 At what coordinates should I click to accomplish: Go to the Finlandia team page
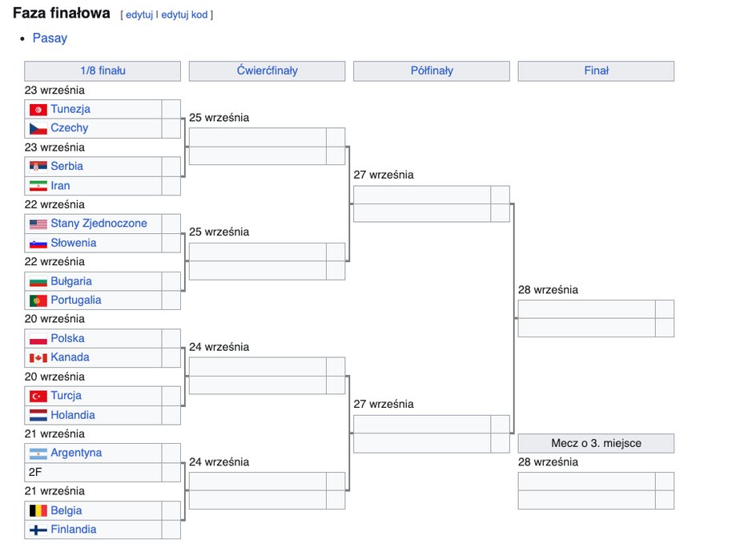73,530
